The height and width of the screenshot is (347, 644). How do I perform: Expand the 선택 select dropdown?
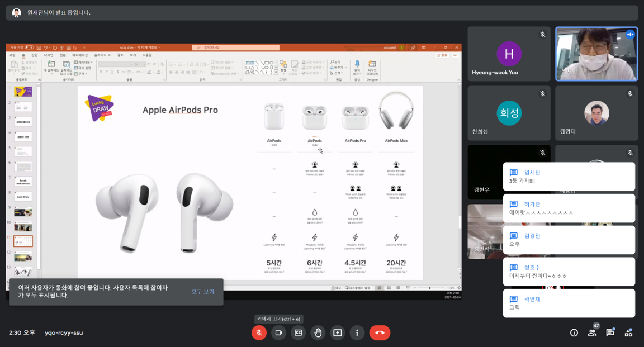tap(337, 73)
